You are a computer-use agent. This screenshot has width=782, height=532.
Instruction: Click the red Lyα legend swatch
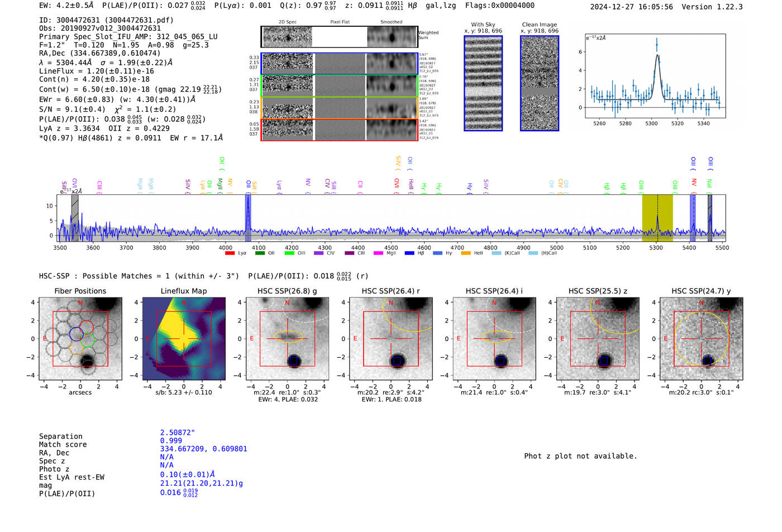tap(230, 253)
